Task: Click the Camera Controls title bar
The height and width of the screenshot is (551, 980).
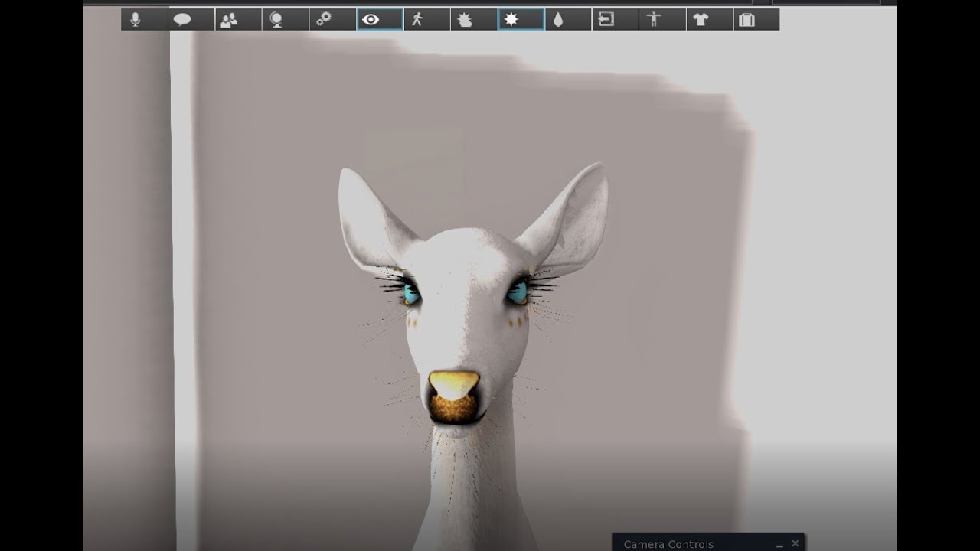Action: tap(708, 543)
